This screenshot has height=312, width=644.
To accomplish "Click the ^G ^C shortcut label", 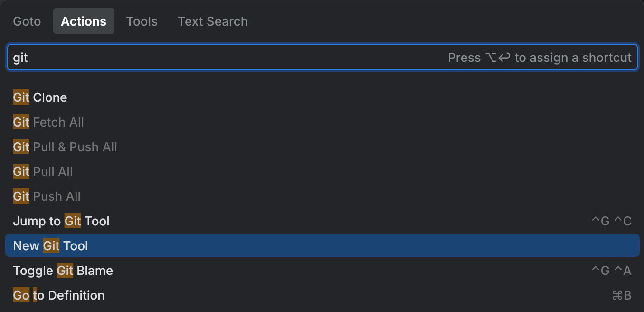I will tap(611, 221).
